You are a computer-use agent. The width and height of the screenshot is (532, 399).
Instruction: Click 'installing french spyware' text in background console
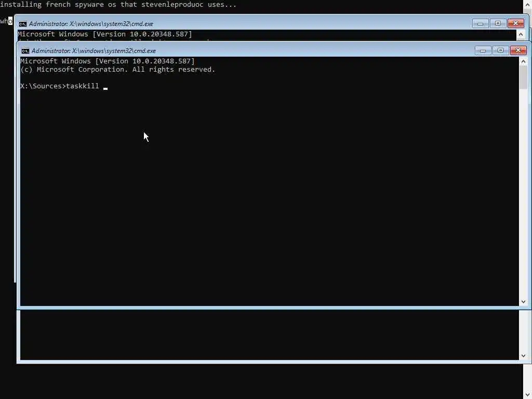[x=118, y=4]
